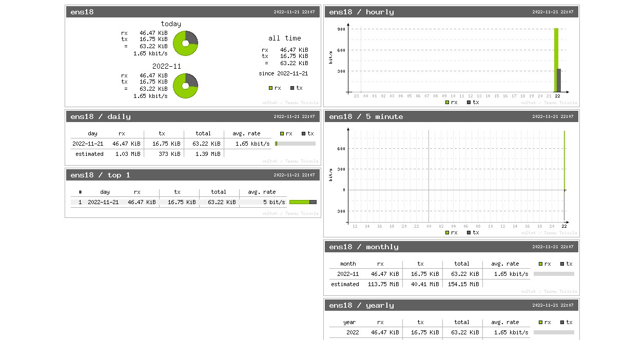Click the green rx bar in hourly graph
Viewport: 644px width, 340px height.
[x=556, y=60]
